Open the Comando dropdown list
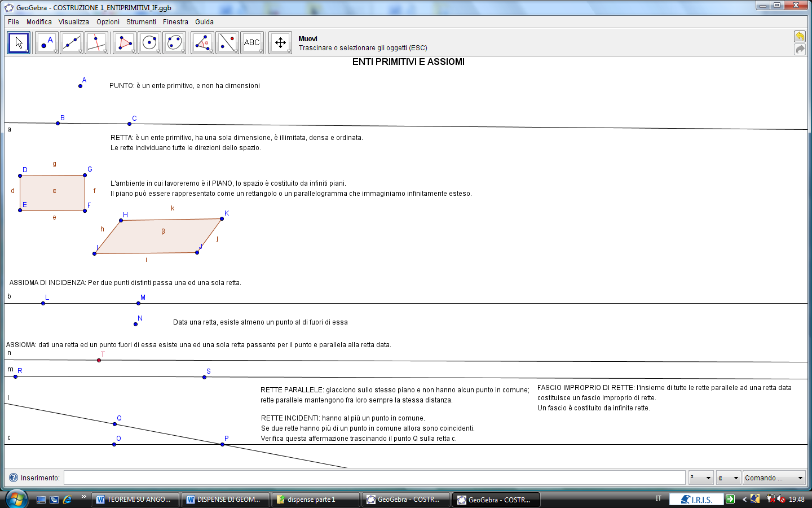812x508 pixels. coord(774,478)
